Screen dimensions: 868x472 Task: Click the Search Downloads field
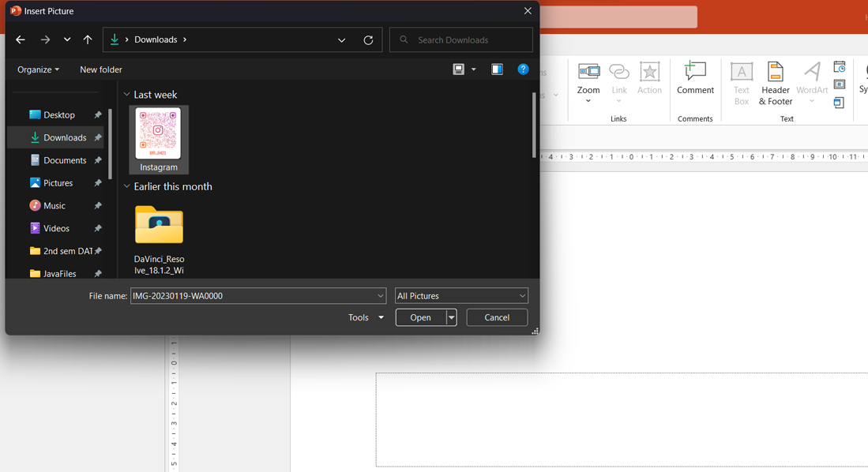click(461, 39)
